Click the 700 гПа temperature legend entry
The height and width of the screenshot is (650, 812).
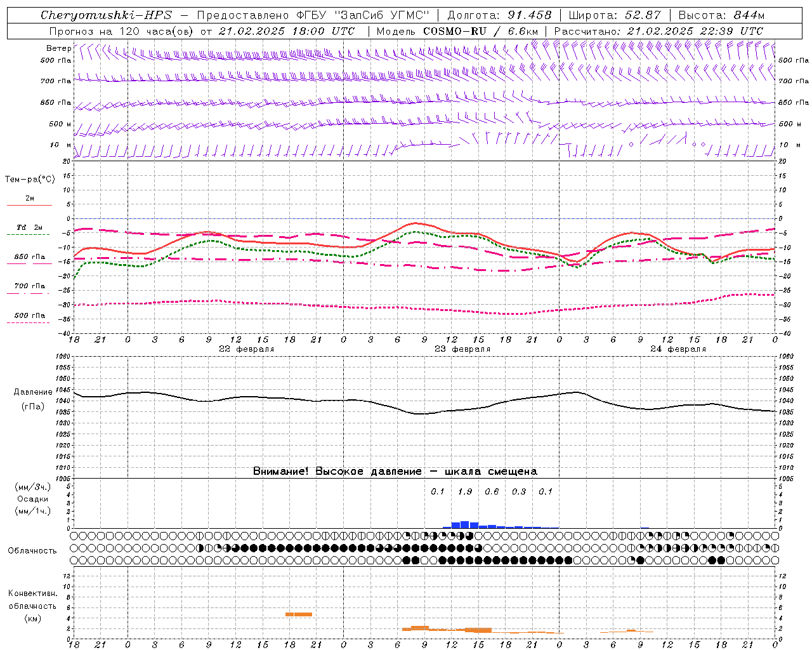(x=30, y=286)
